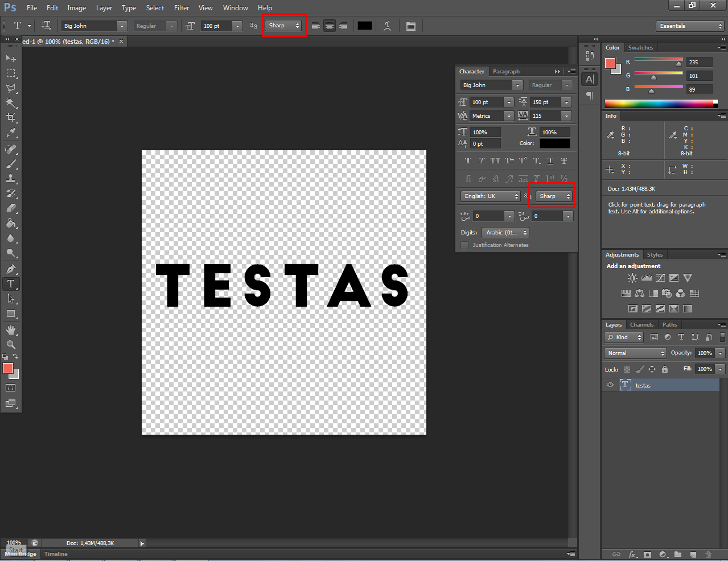Pick the Eyedropper tool
Screen dimensions: 728x561
point(11,133)
